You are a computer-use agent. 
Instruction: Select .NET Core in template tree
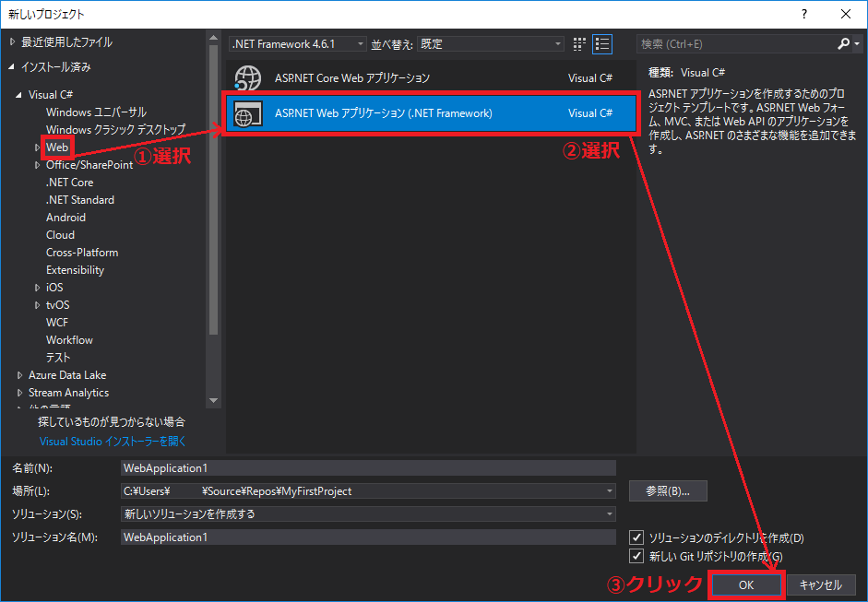pyautogui.click(x=70, y=183)
